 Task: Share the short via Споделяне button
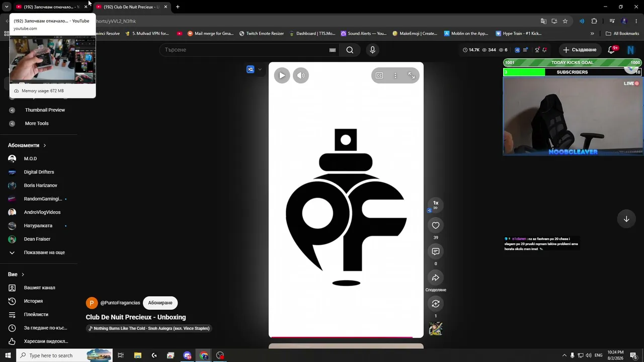[436, 278]
